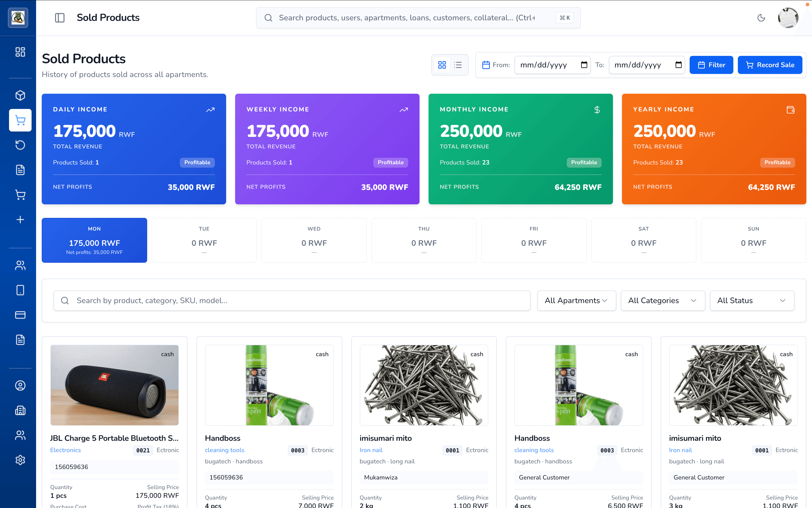This screenshot has height=508, width=812.
Task: Open the credit card icon in sidebar
Action: (20, 315)
